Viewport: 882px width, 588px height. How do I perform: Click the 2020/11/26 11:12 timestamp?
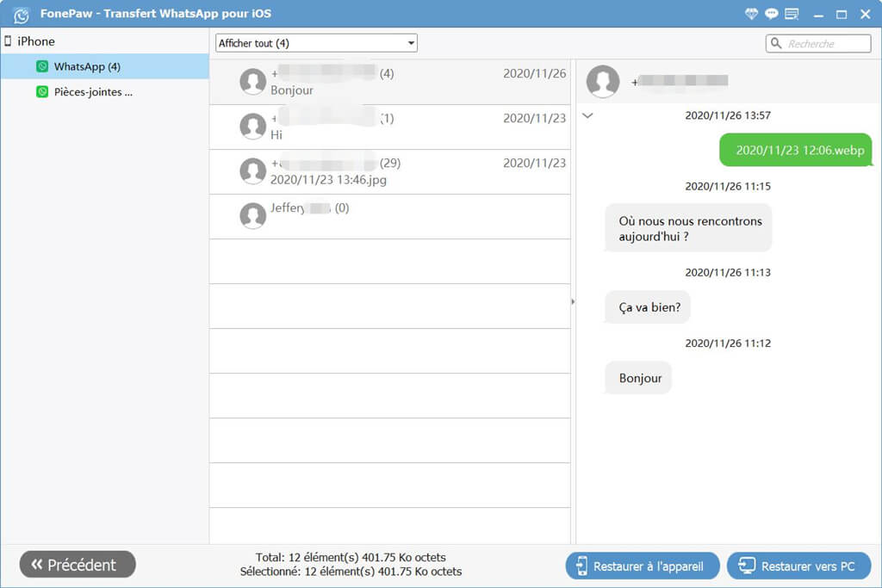click(728, 344)
